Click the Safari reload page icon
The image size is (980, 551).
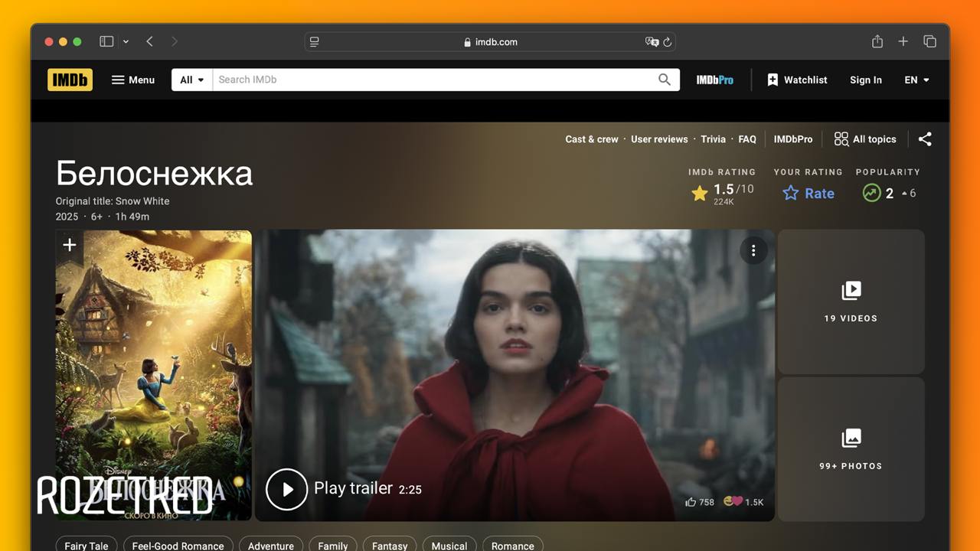point(668,42)
